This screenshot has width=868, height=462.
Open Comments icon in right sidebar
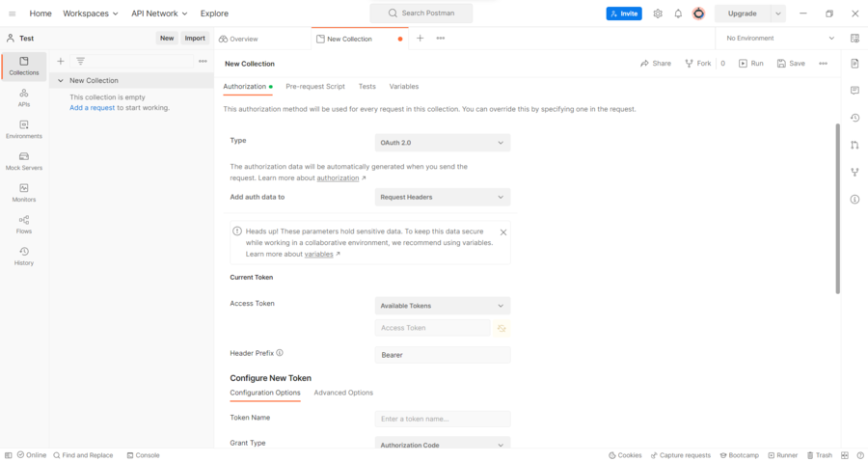coord(854,91)
